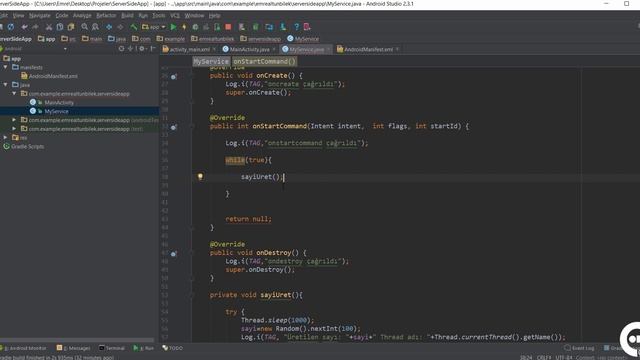Click override gutter icon beside onCreate

(174, 76)
